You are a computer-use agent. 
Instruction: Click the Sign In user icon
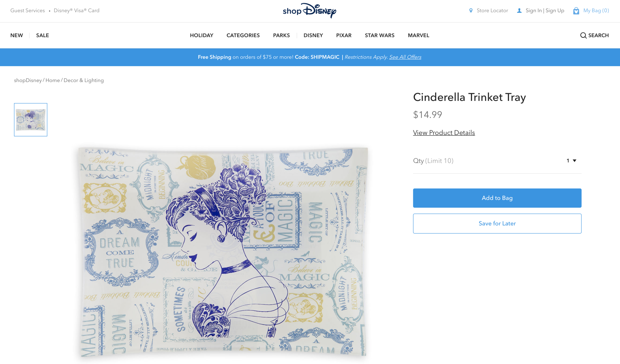pyautogui.click(x=519, y=11)
